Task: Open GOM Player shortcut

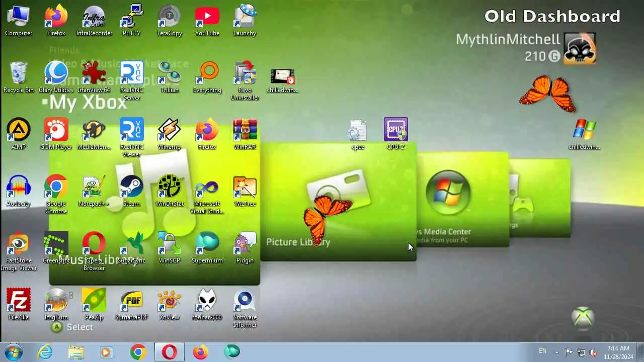Action: (56, 134)
